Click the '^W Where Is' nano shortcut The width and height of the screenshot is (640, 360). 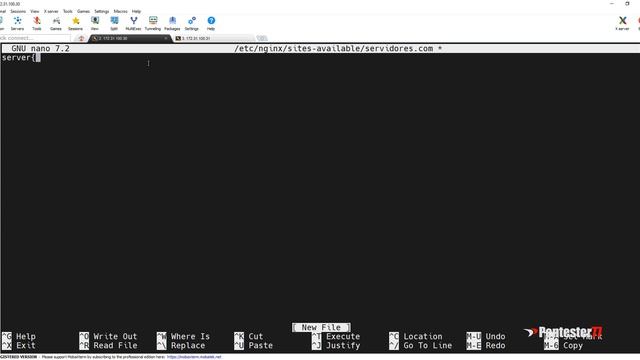click(x=183, y=336)
